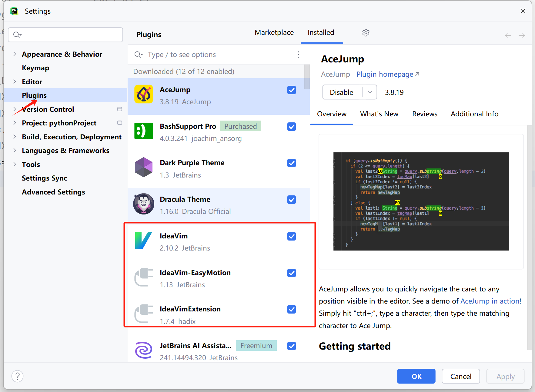Viewport: 535px width, 392px height.
Task: Click the JetBrains AI Assistant spiral icon
Action: pos(144,350)
